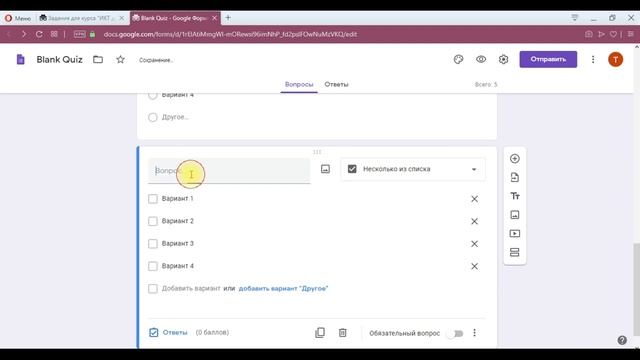The height and width of the screenshot is (360, 640).
Task: Open the theme palette customizer
Action: [x=458, y=60]
